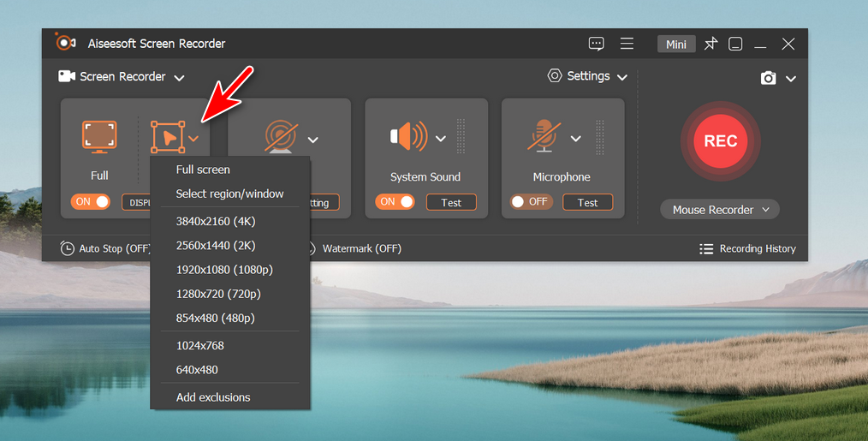
Task: Adjust the System Sound volume level bar
Action: click(x=461, y=137)
